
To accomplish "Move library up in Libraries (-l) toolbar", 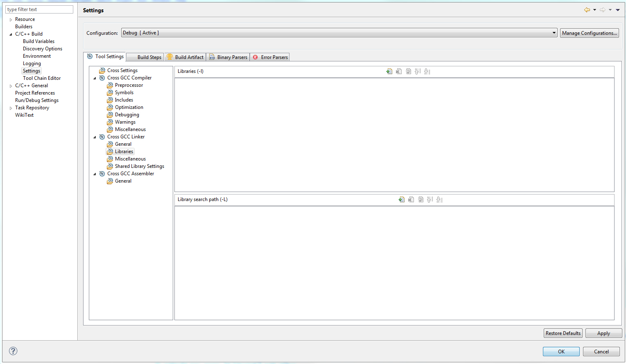I will pos(418,71).
